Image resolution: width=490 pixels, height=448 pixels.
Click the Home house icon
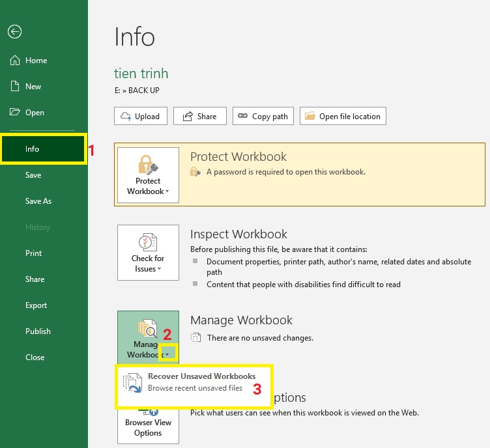click(x=15, y=61)
